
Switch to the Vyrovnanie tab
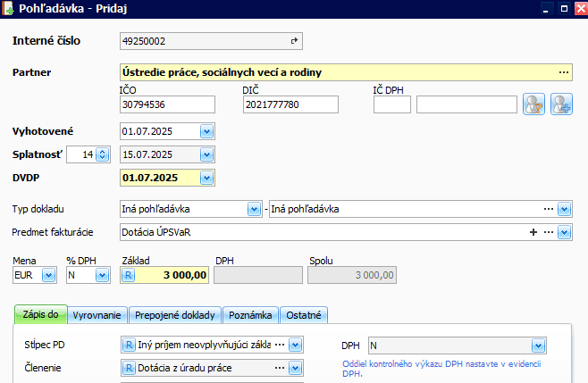97,315
